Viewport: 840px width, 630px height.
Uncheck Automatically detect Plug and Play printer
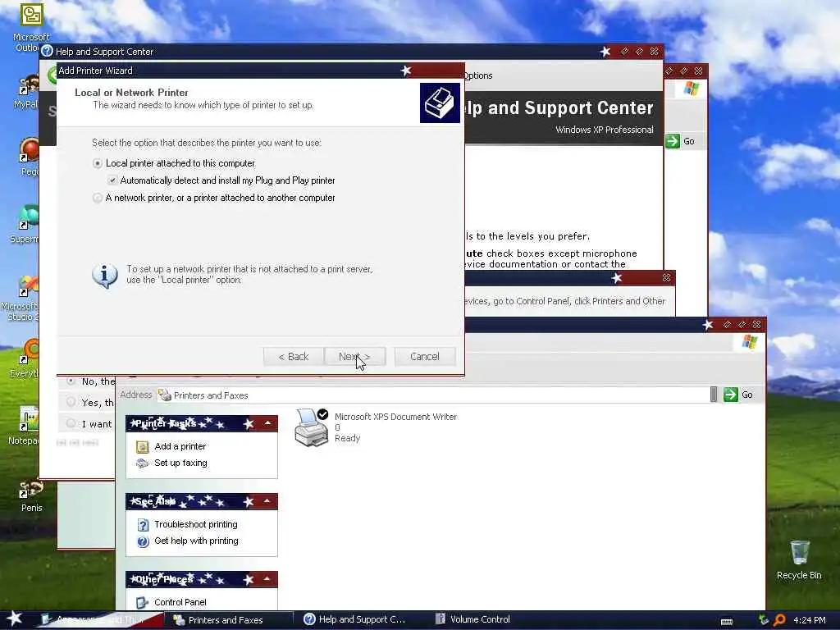(x=112, y=180)
